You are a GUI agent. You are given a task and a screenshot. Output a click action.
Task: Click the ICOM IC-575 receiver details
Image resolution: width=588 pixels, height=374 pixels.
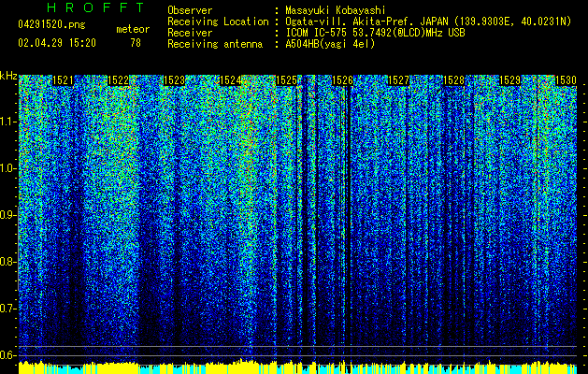point(375,33)
